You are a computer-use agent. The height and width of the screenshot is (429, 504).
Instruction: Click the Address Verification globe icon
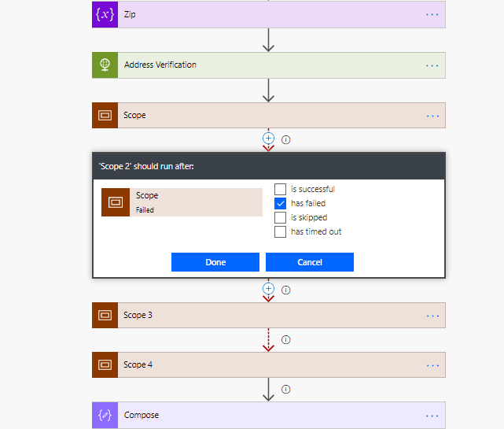105,65
